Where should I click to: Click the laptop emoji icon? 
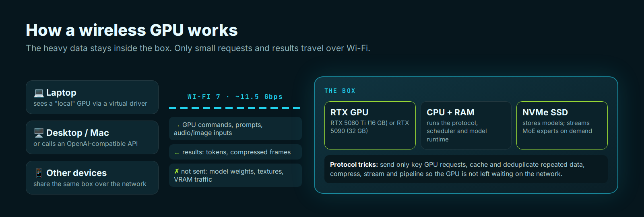(x=39, y=93)
